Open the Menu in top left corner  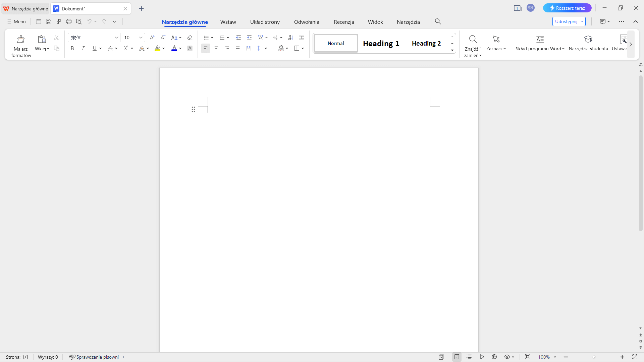[x=16, y=21]
